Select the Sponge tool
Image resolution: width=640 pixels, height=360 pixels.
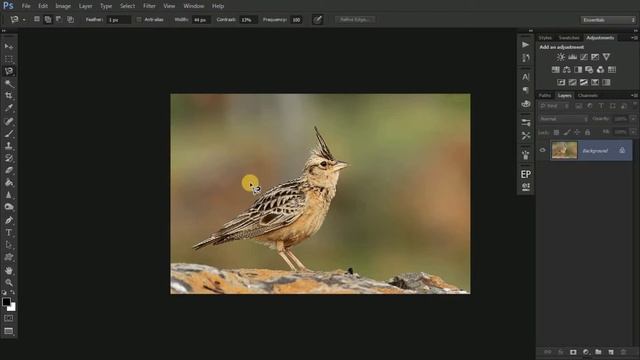coord(9,207)
